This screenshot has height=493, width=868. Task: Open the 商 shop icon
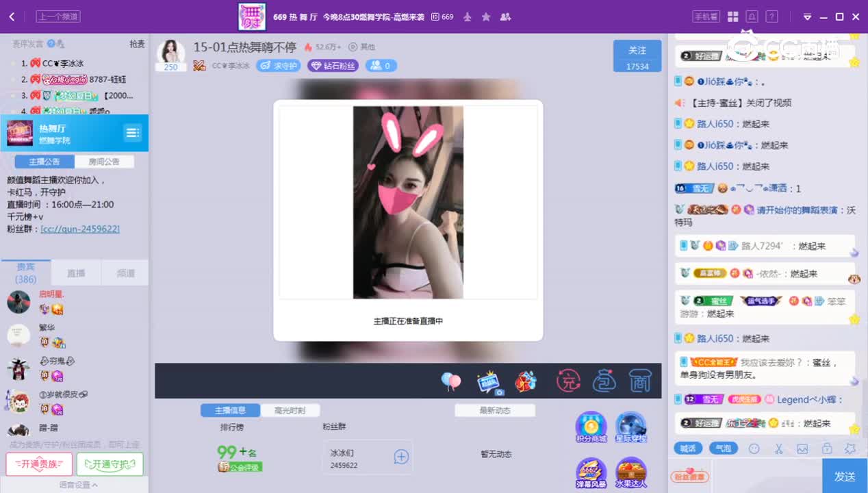(x=639, y=381)
